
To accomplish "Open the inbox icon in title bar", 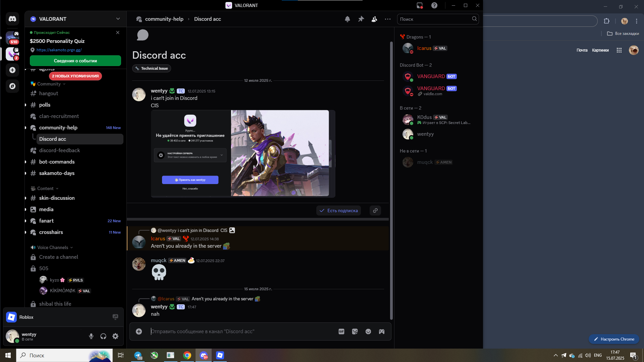I will [x=420, y=5].
